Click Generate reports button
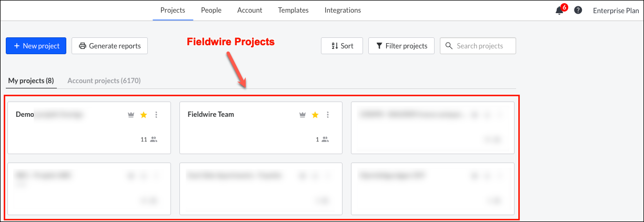 click(x=109, y=46)
